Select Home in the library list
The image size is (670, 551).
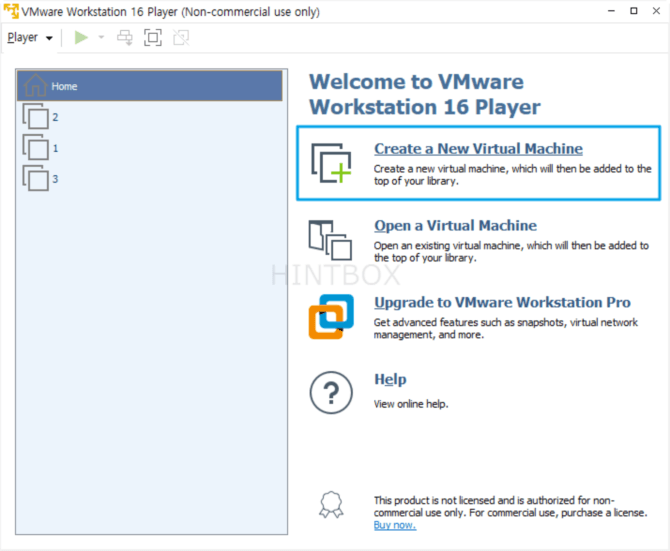click(x=150, y=86)
